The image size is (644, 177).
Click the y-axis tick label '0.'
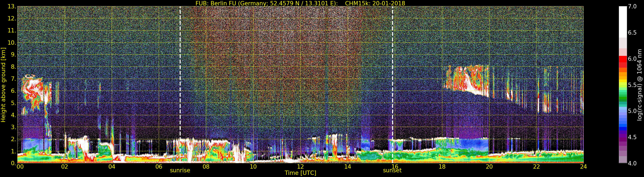(x=13, y=163)
